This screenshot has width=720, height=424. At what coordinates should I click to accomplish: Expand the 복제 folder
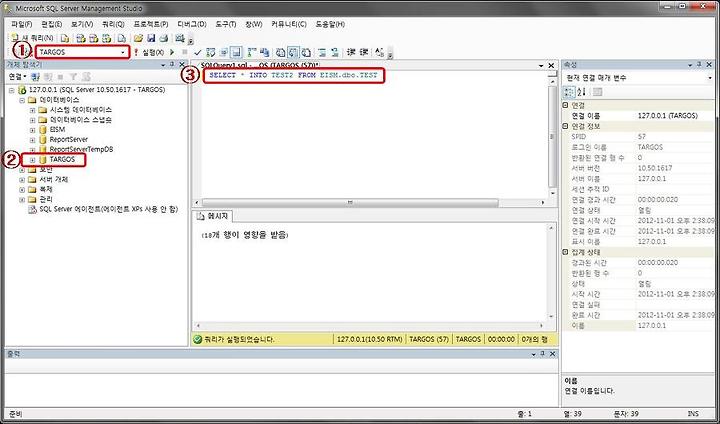click(22, 190)
